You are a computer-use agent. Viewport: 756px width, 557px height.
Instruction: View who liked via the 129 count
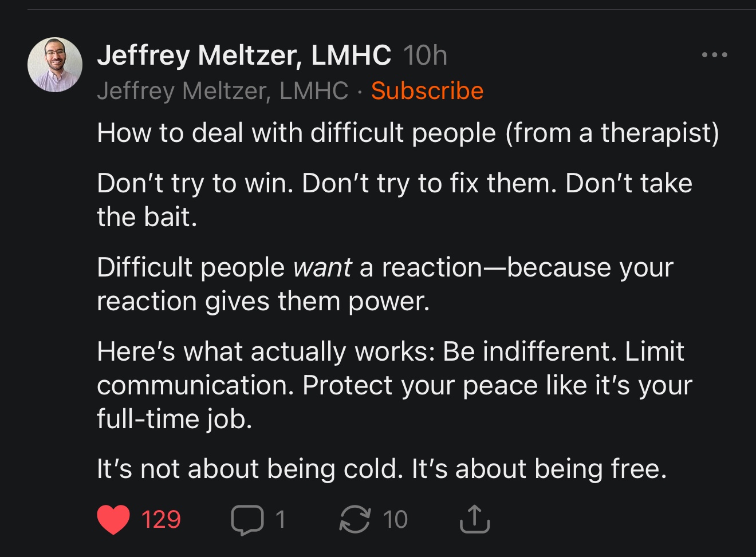pyautogui.click(x=161, y=520)
